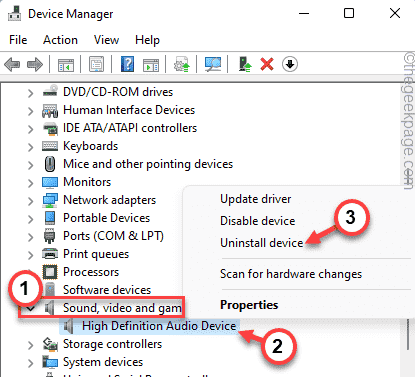Open the Help menu

[147, 40]
